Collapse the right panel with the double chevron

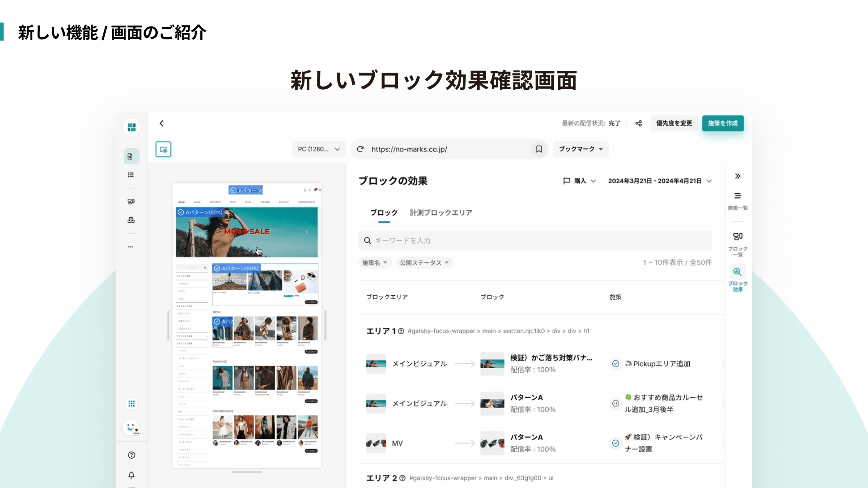click(737, 176)
